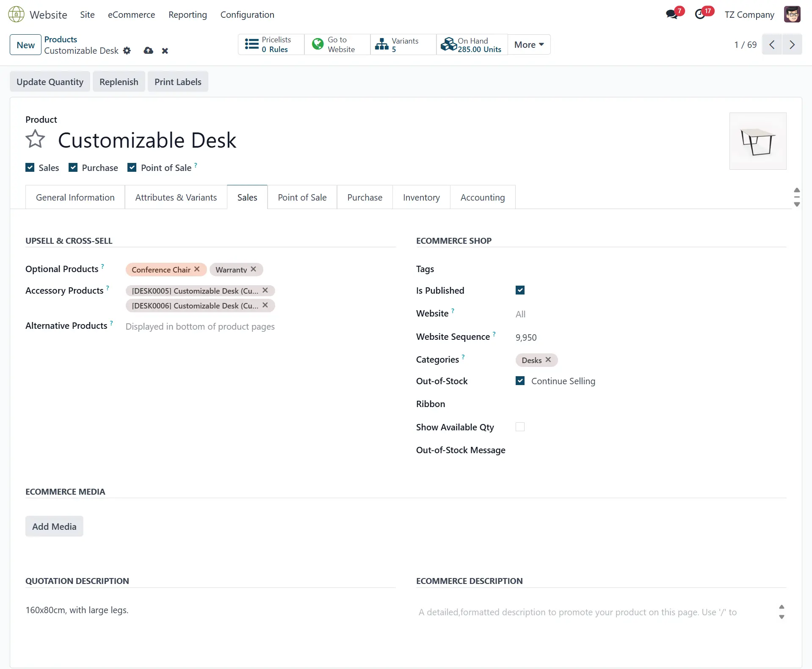Expand the More dropdown button
Viewport: 812px width, 669px height.
(529, 44)
